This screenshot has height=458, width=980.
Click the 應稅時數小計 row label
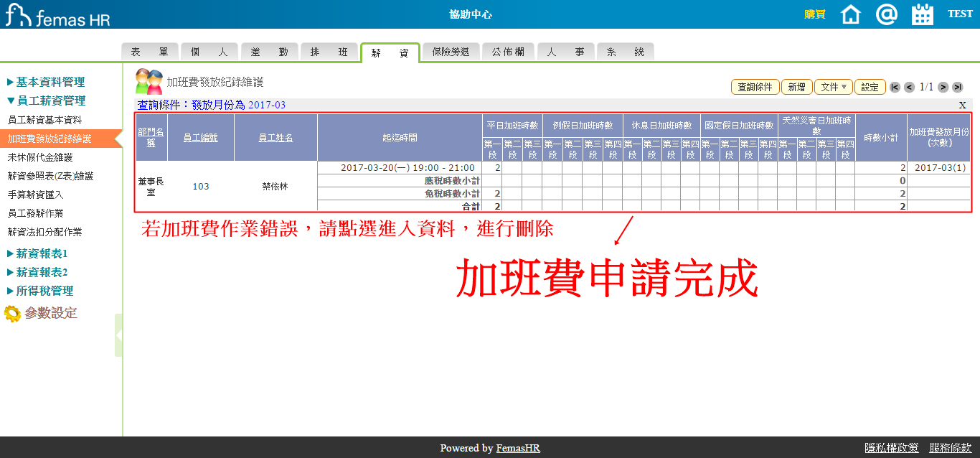(x=452, y=180)
